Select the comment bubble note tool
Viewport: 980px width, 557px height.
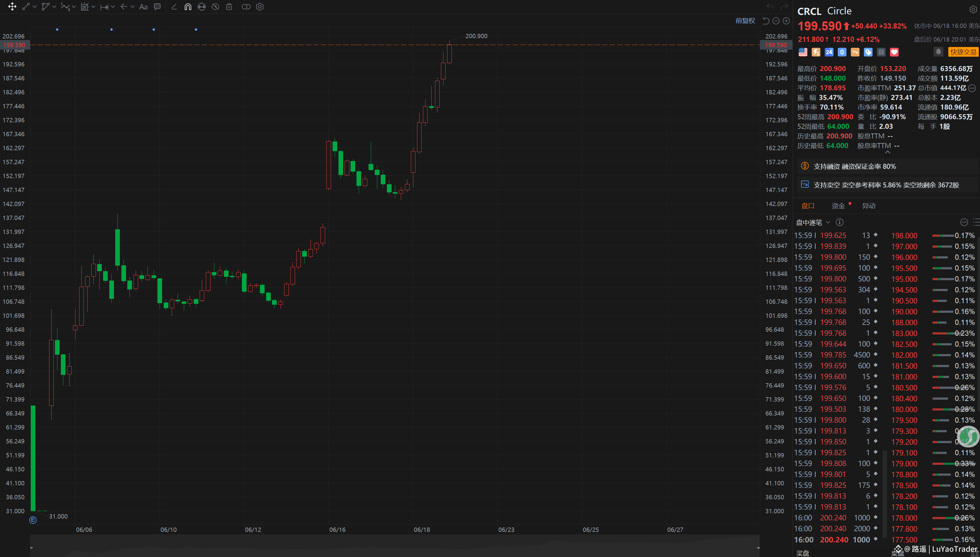[x=157, y=7]
